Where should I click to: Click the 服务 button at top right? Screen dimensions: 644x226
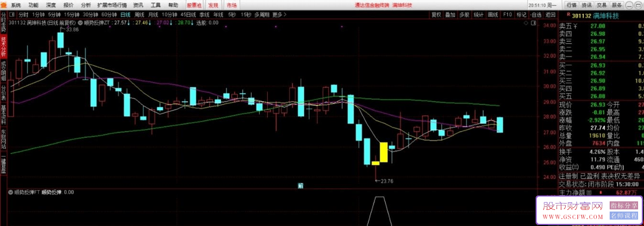point(617,4)
